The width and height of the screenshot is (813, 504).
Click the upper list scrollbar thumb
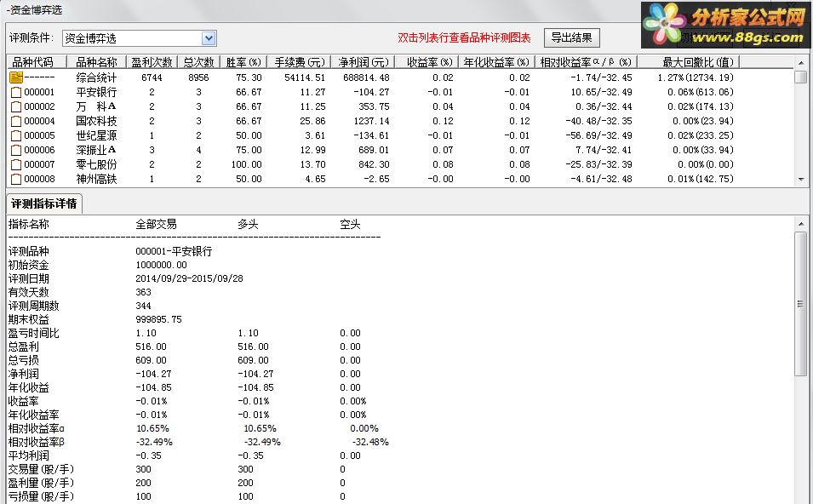click(801, 77)
